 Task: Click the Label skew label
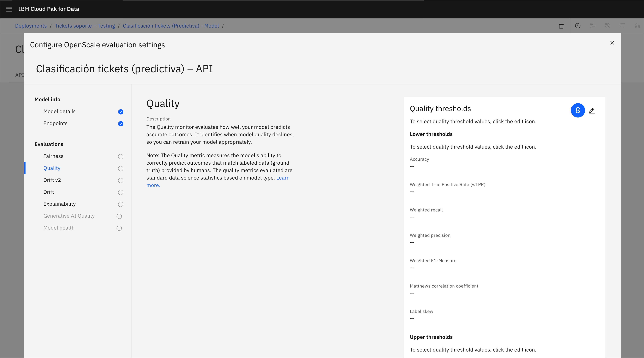click(x=422, y=311)
